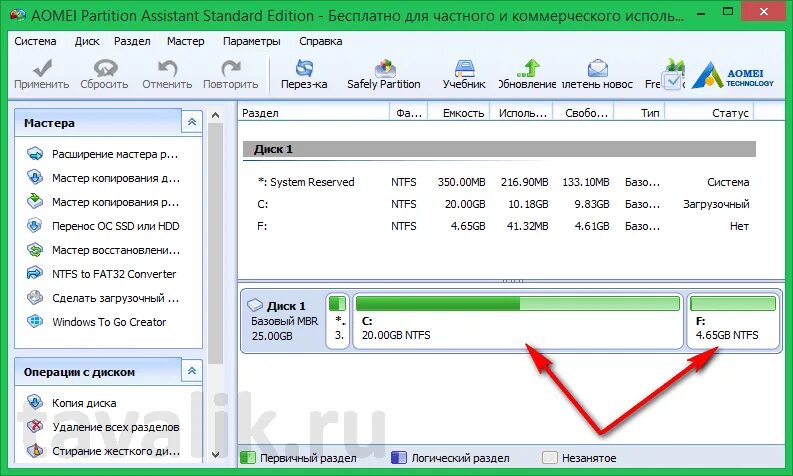
Task: Open the Параметры menu
Action: click(x=252, y=41)
